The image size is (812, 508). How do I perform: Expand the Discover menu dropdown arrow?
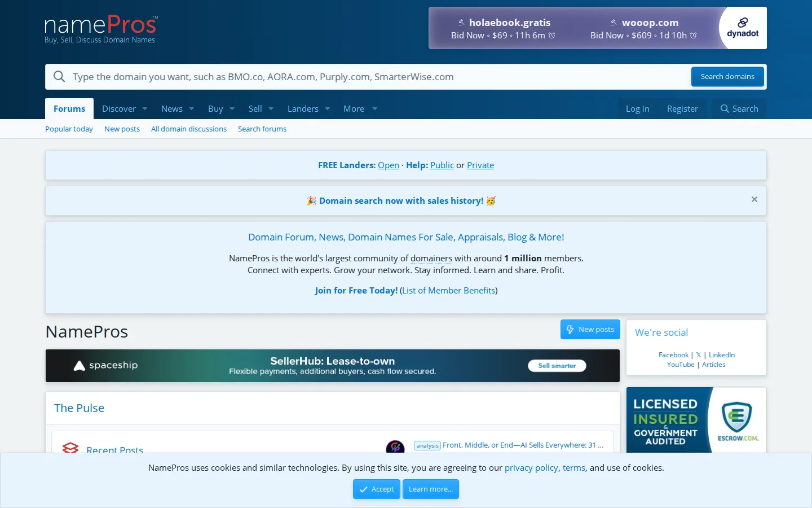coord(145,109)
